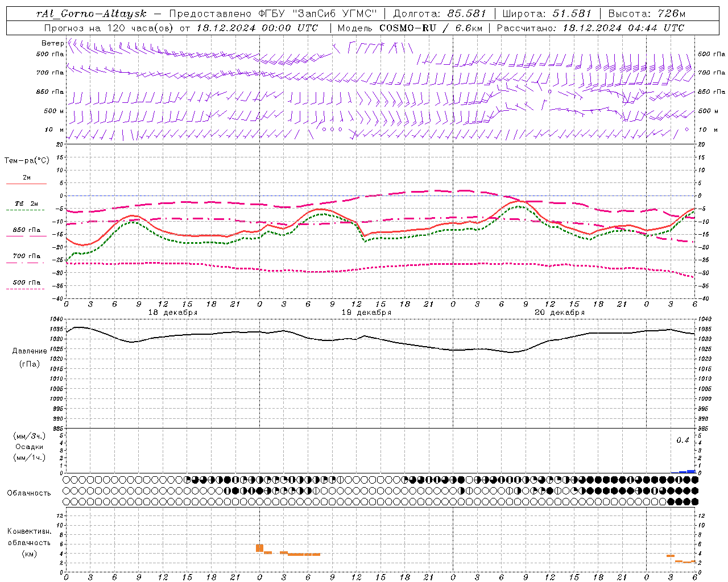The height and width of the screenshot is (582, 728).
Task: Click the "Конвективн." convective cloud label
Action: tap(29, 531)
